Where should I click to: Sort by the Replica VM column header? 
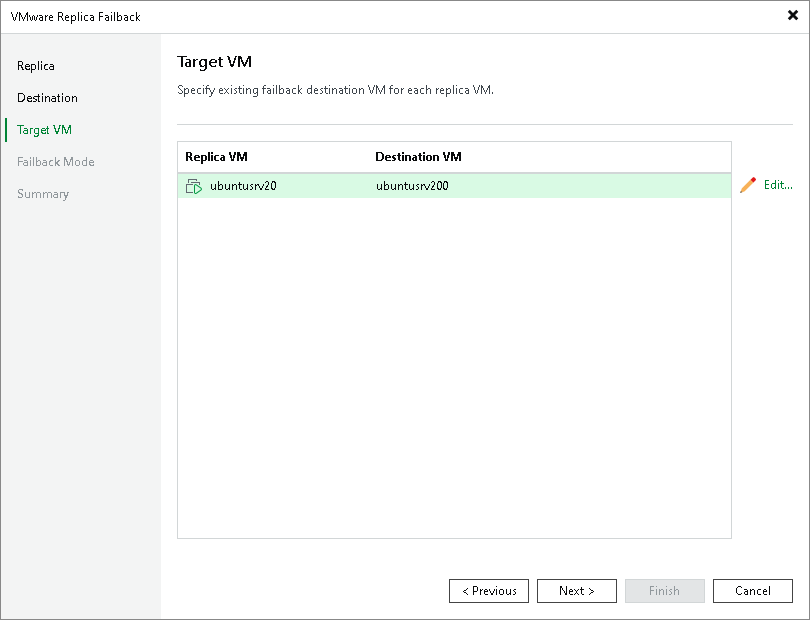point(217,157)
